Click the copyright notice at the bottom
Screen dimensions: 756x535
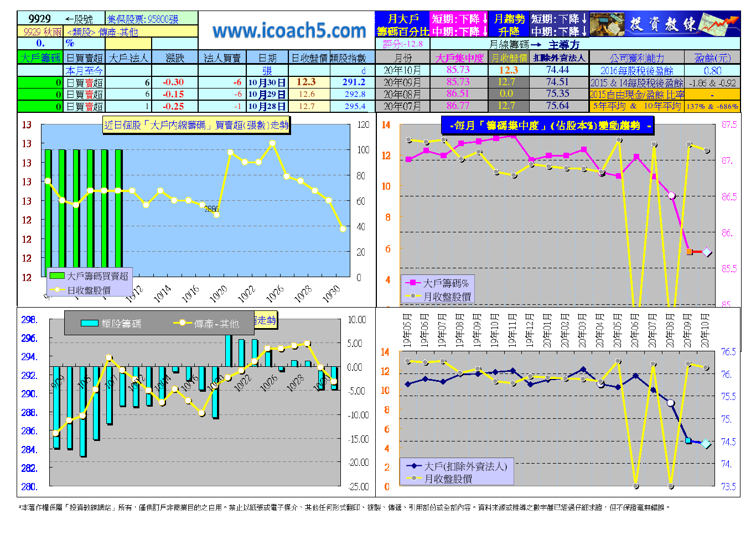(x=344, y=507)
